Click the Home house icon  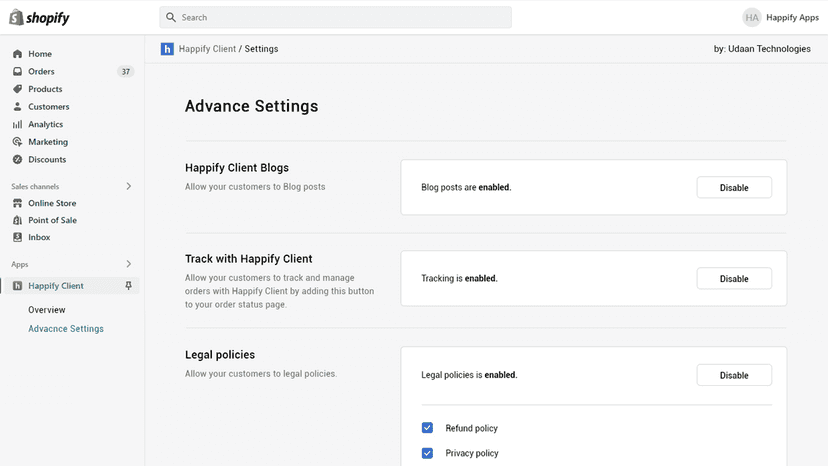(x=17, y=54)
